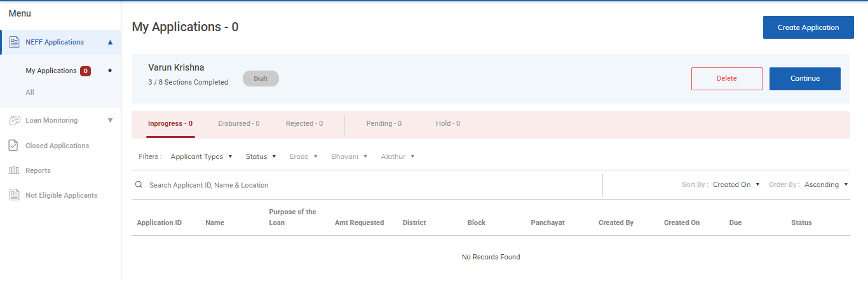Viewport: 868px width, 281px height.
Task: Select the Pending tab
Action: (384, 124)
